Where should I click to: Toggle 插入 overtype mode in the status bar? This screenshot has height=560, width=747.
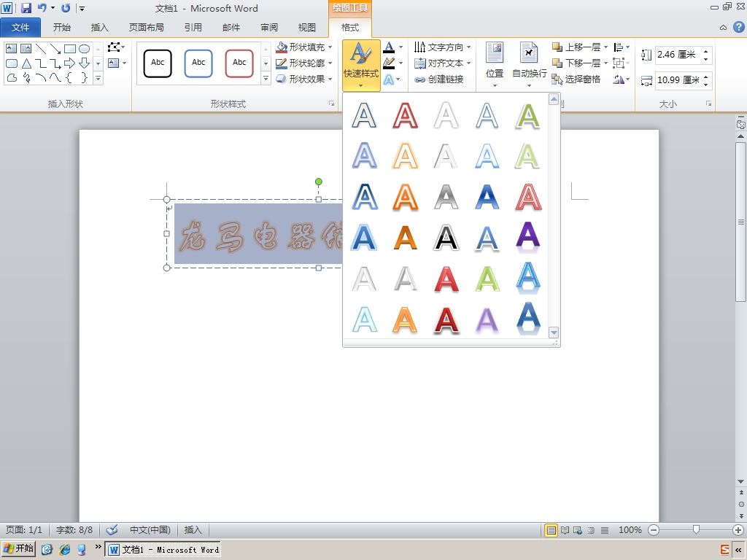tap(193, 530)
